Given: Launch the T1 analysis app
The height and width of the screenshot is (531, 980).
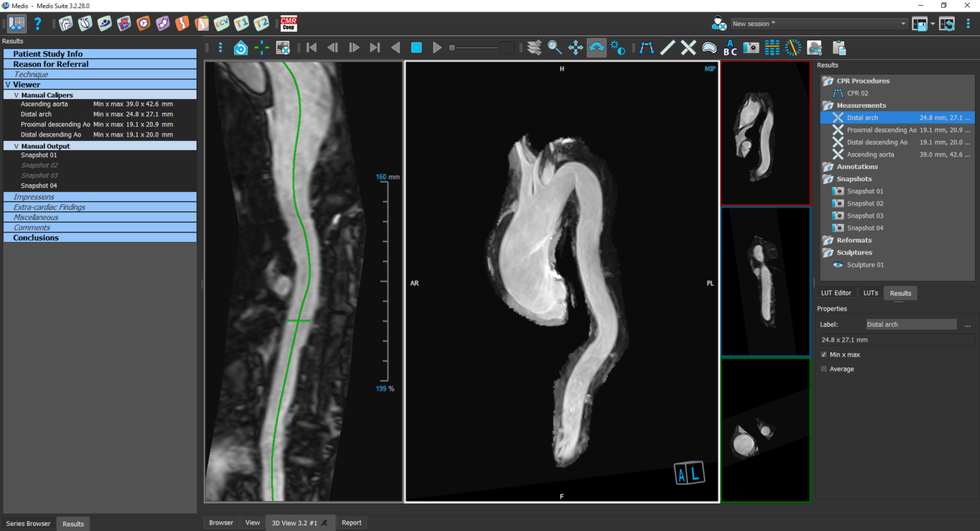Looking at the screenshot, I should tap(241, 24).
